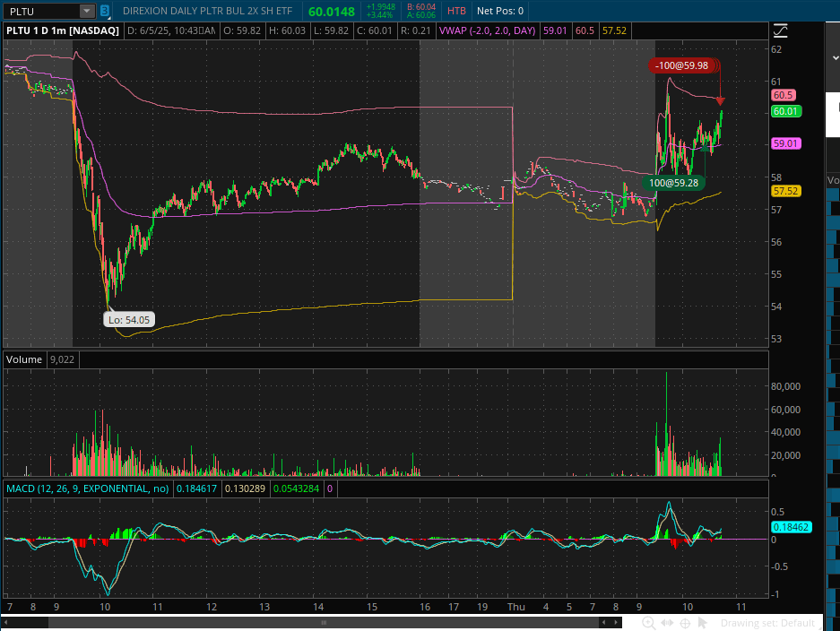Screen dimensions: 840x631
Task: Click the 9,022 volume value
Action: 62,359
